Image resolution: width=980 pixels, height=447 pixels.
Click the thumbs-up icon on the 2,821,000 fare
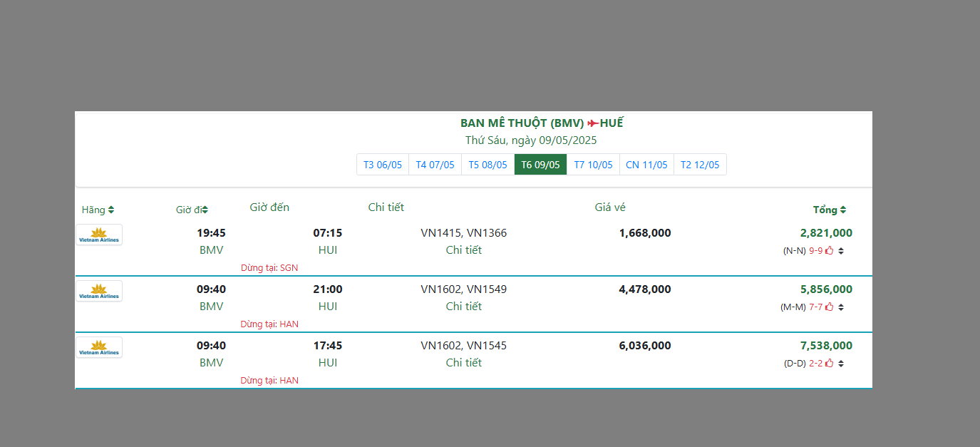tap(830, 250)
